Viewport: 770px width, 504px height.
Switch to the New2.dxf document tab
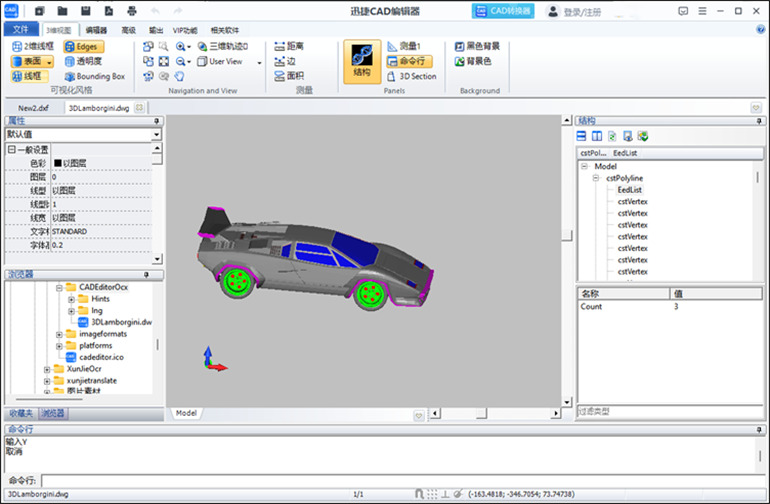pyautogui.click(x=32, y=107)
